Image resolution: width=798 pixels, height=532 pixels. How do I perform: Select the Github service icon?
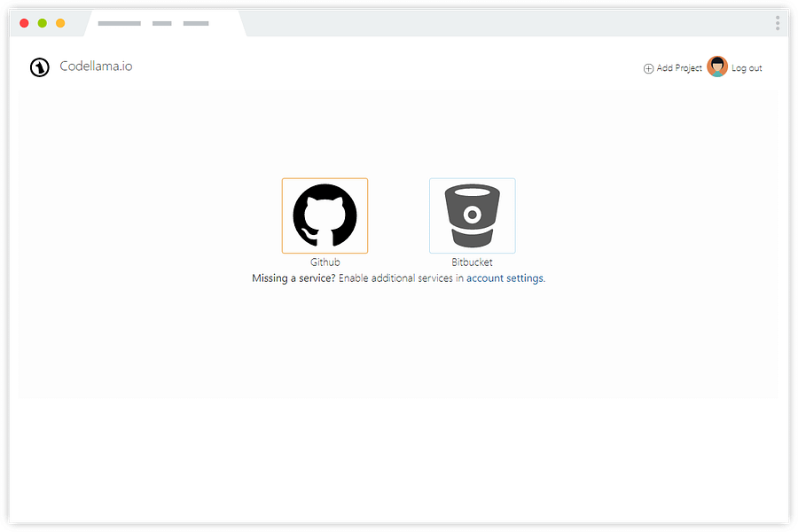pos(325,215)
